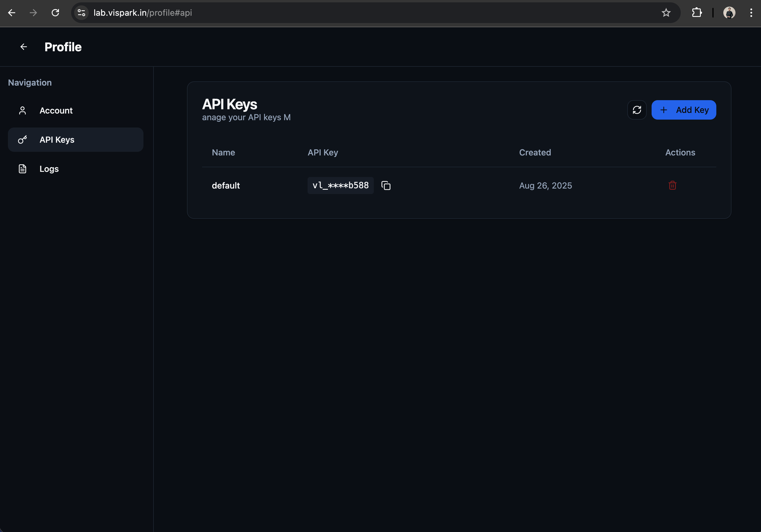Open the Account section
Viewport: 761px width, 532px height.
(x=56, y=111)
